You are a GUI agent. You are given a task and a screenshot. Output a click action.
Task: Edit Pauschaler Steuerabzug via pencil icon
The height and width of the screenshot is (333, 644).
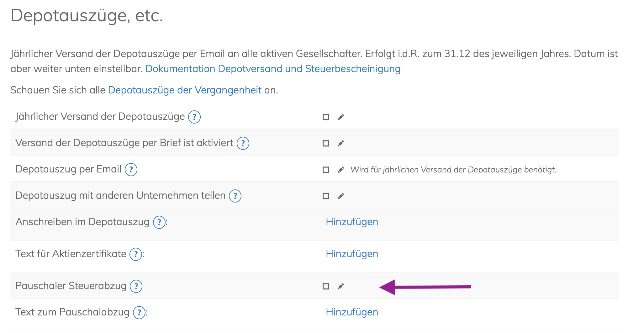coord(341,286)
